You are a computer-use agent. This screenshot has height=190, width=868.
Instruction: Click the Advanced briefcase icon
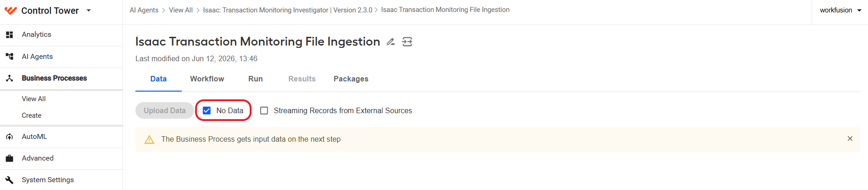click(x=10, y=158)
